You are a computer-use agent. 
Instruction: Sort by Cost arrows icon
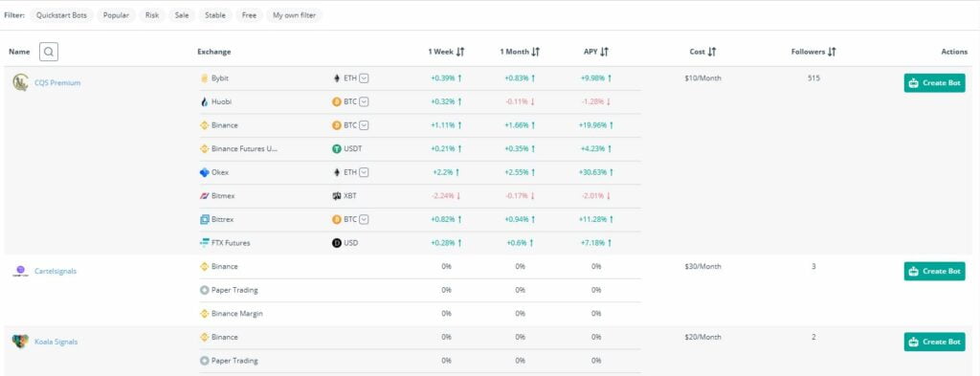(x=712, y=52)
